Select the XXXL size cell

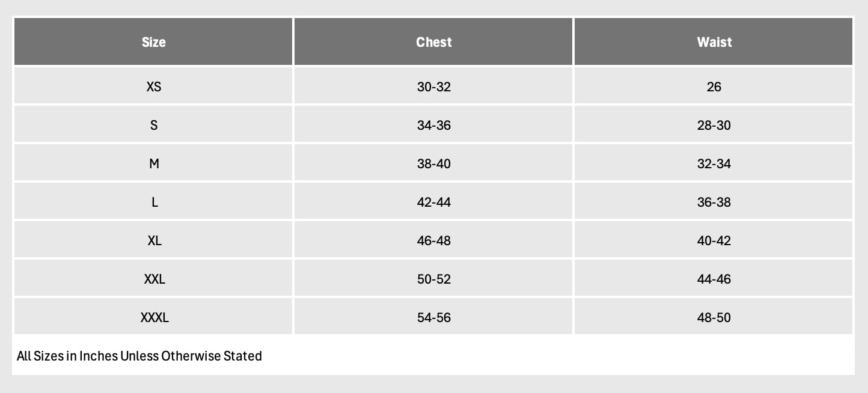[x=154, y=317]
